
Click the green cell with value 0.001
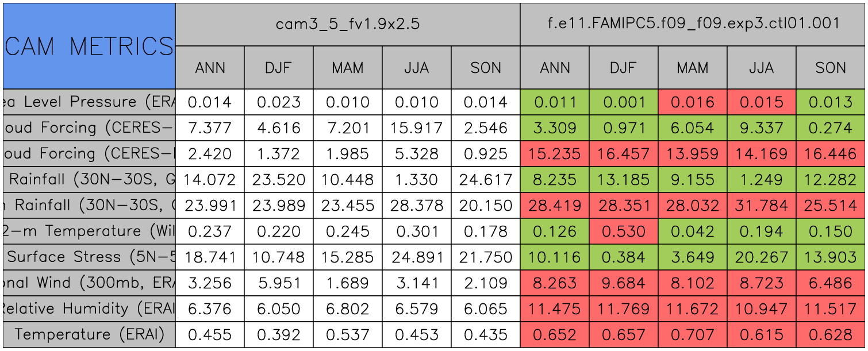click(x=623, y=102)
